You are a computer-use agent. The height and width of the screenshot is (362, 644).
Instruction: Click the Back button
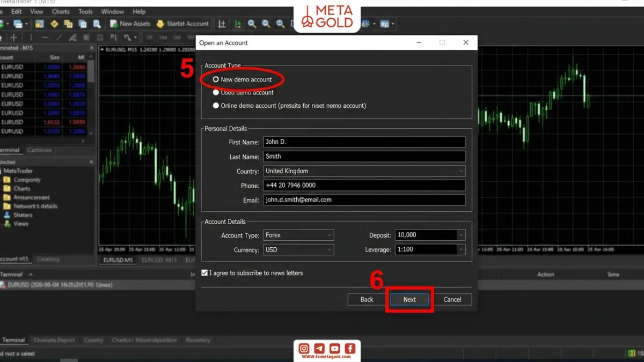tap(367, 299)
